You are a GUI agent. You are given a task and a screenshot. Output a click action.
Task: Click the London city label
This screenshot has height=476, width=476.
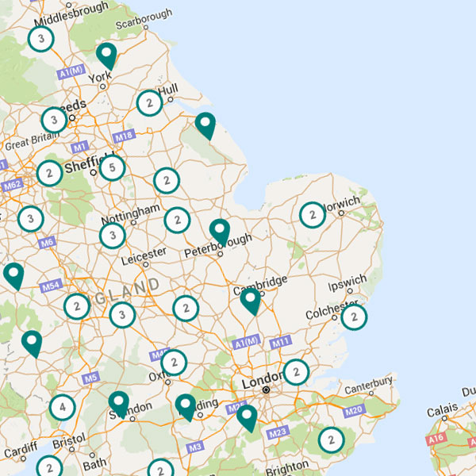pos(263,381)
